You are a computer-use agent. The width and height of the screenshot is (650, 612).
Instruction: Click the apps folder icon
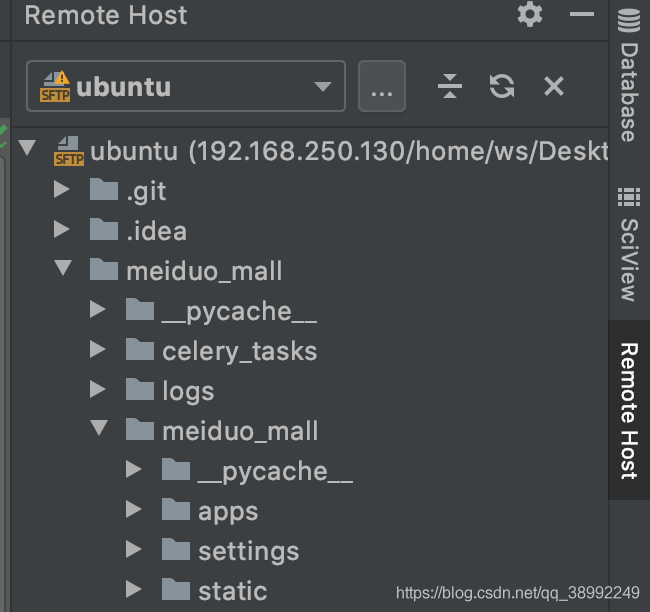(176, 509)
